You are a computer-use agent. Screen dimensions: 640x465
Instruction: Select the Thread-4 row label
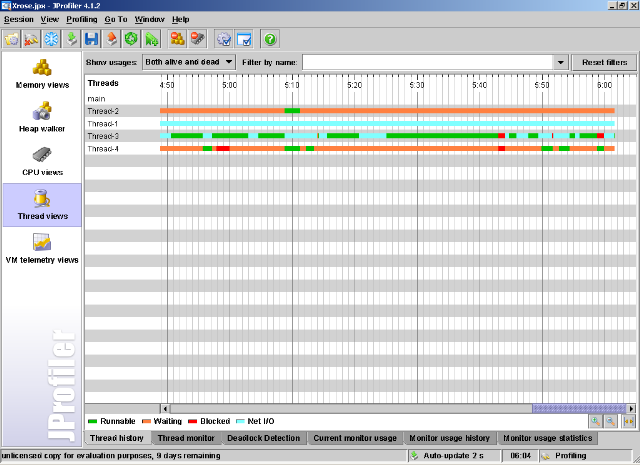[103, 149]
